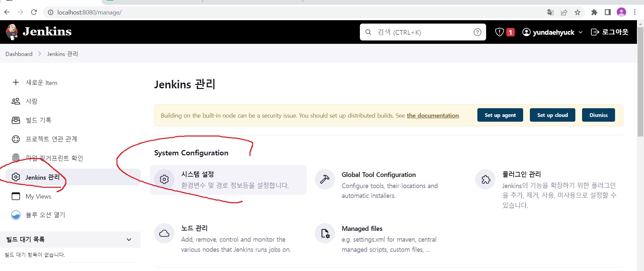Go to Dashboard breadcrumb
The width and height of the screenshot is (644, 271).
19,54
